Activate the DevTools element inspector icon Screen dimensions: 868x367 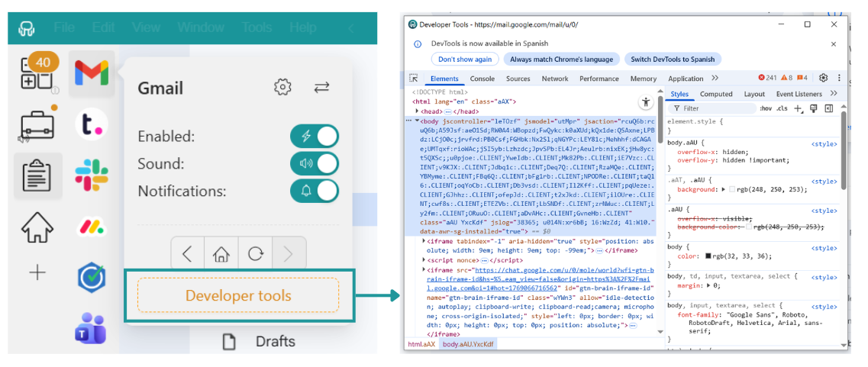coord(413,78)
